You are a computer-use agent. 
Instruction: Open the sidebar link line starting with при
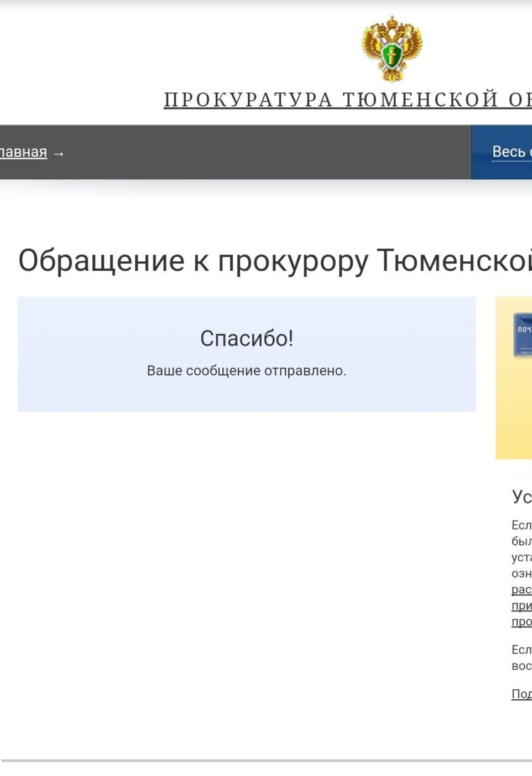pyautogui.click(x=521, y=606)
